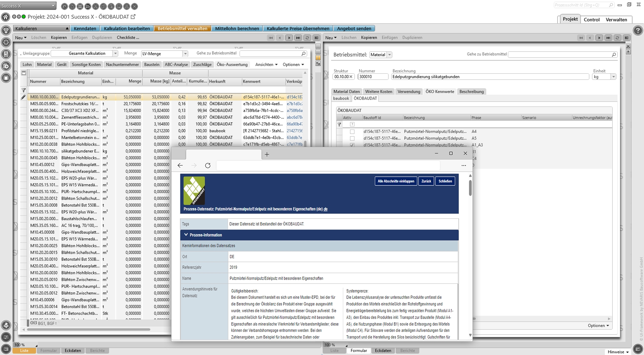
Task: Jump to first record in left panel
Action: 271,38
